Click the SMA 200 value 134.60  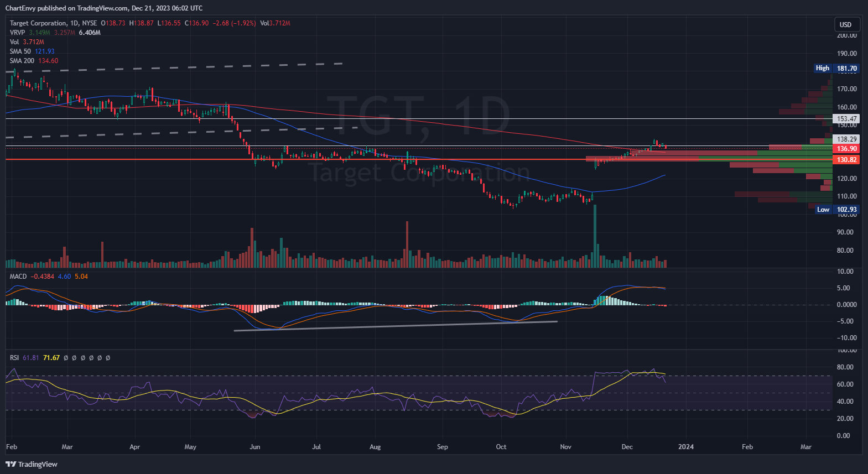(x=48, y=61)
